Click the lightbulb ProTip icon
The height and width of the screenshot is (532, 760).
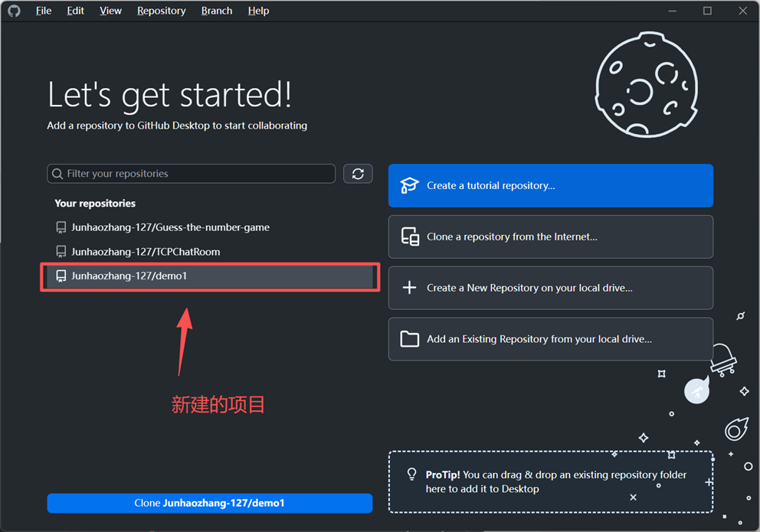click(x=412, y=474)
